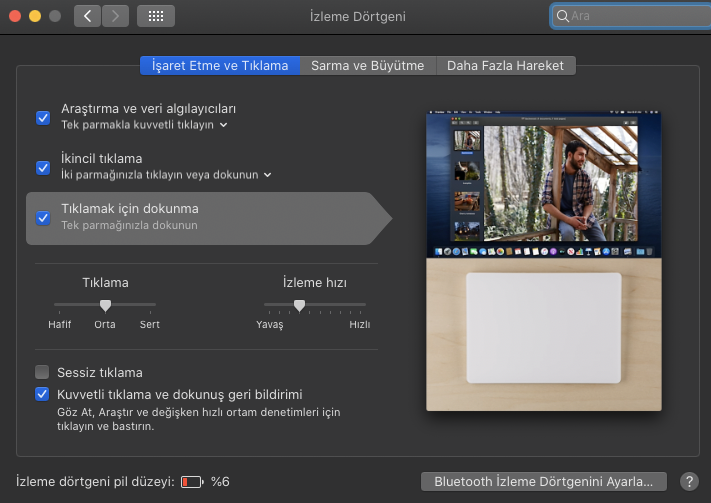
Task: Expand Tek parmakla kuvvetli tıklayın dropdown
Action: [x=223, y=125]
